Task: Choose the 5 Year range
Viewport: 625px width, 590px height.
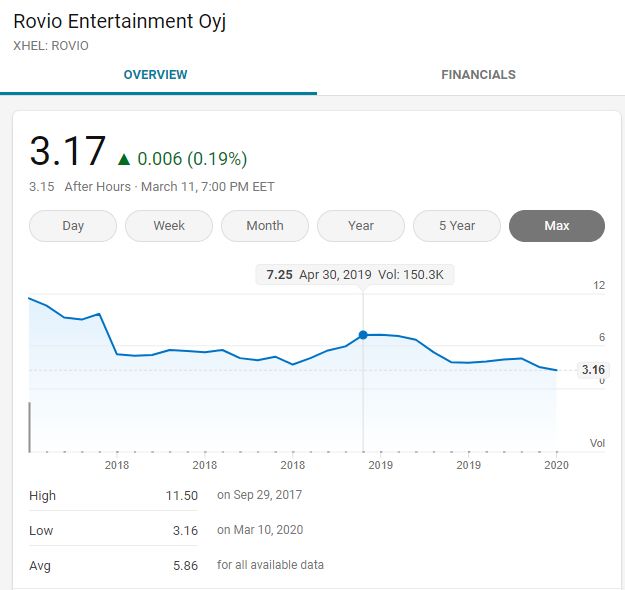Action: click(457, 226)
